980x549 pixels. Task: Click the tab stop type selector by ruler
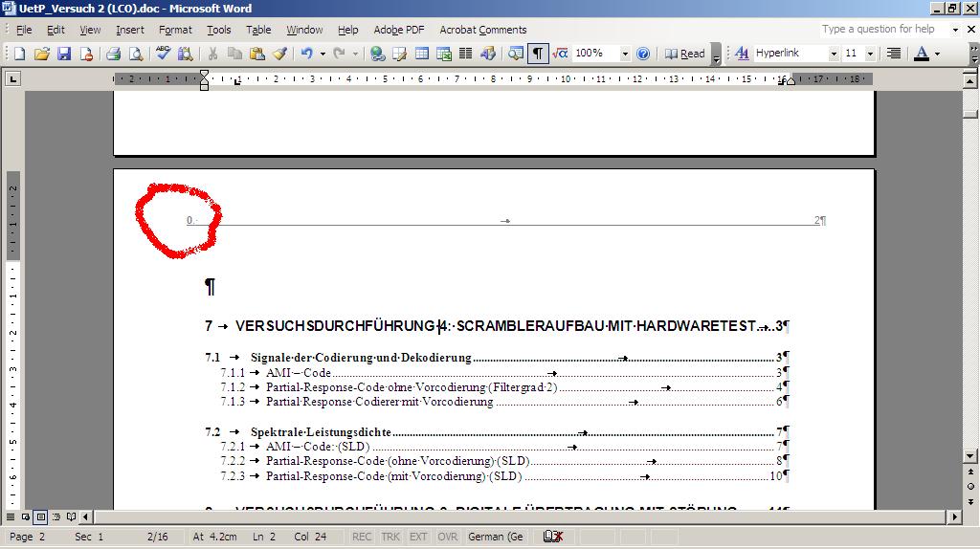(12, 78)
